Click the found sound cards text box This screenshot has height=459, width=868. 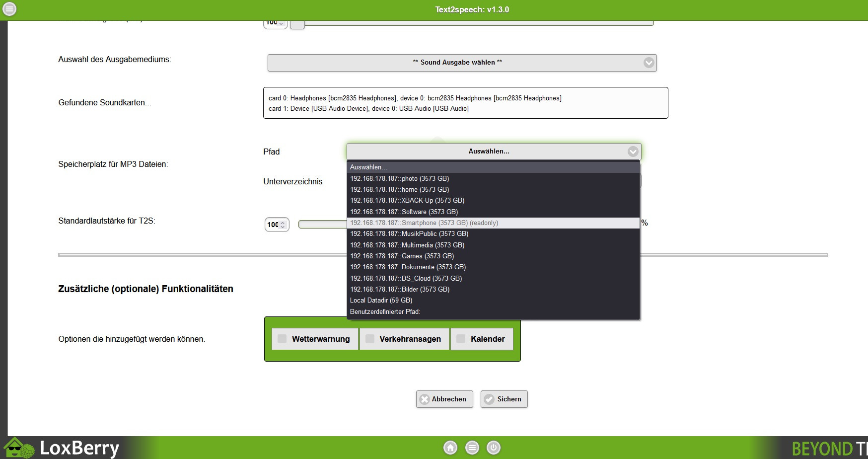[465, 103]
